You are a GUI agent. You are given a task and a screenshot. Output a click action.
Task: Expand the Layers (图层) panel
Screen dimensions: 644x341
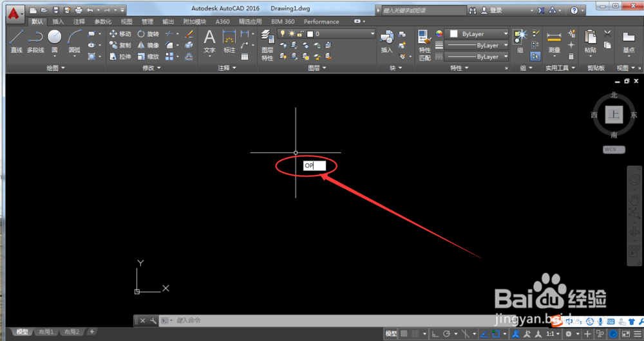(317, 68)
